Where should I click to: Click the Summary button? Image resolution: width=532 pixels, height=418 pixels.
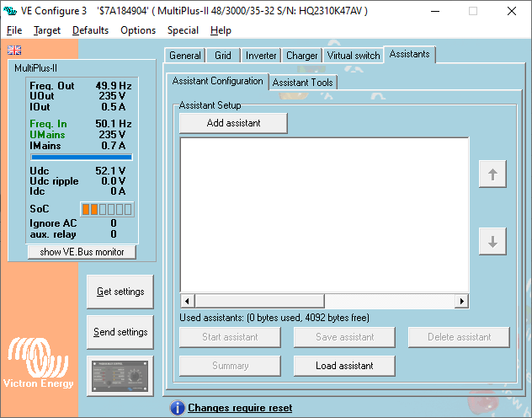click(230, 366)
